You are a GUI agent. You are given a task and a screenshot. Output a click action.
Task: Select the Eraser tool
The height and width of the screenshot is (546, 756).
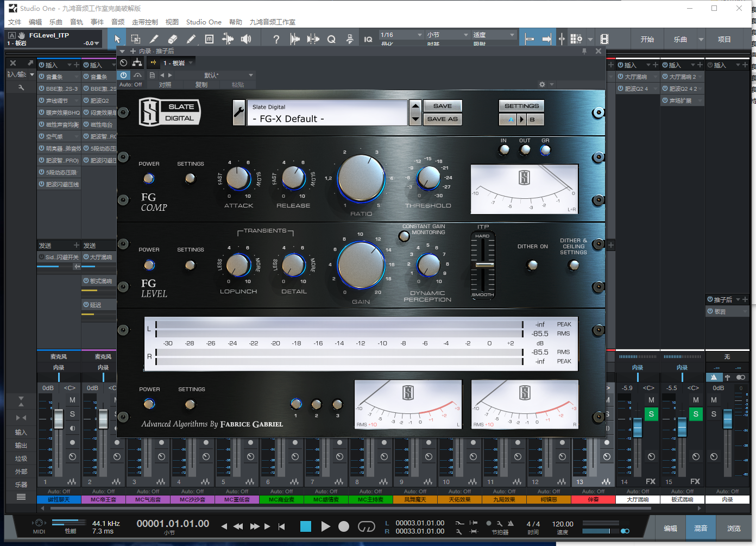173,39
